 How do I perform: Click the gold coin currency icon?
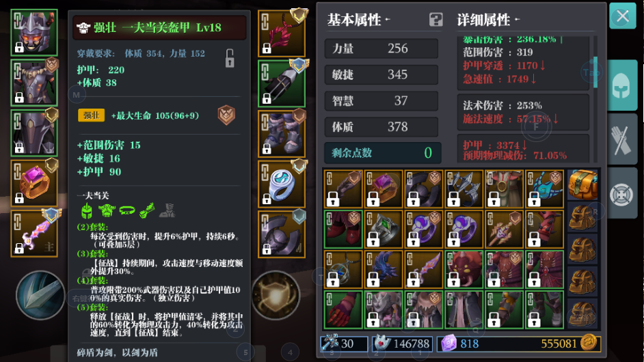point(589,343)
